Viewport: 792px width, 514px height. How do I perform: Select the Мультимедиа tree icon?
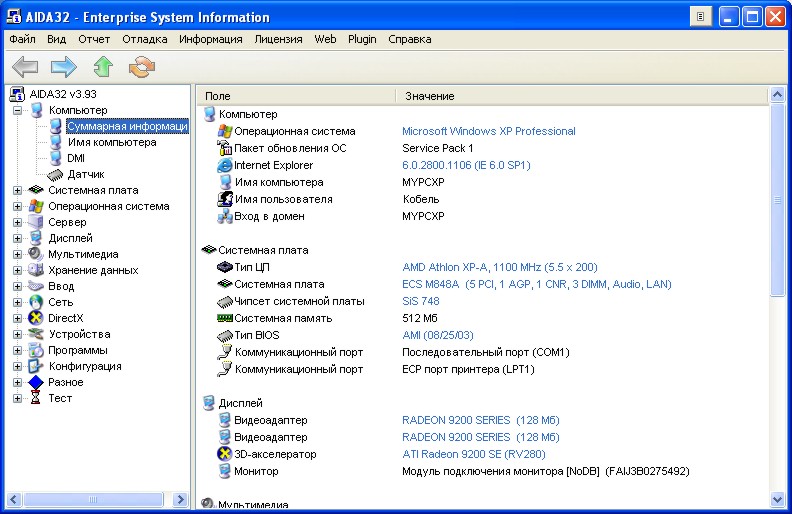tap(36, 254)
